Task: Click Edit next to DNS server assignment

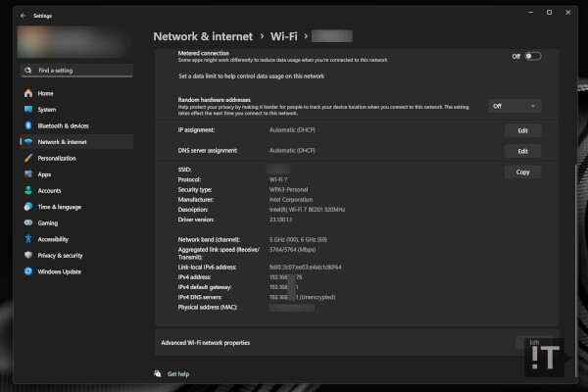Action: (522, 151)
